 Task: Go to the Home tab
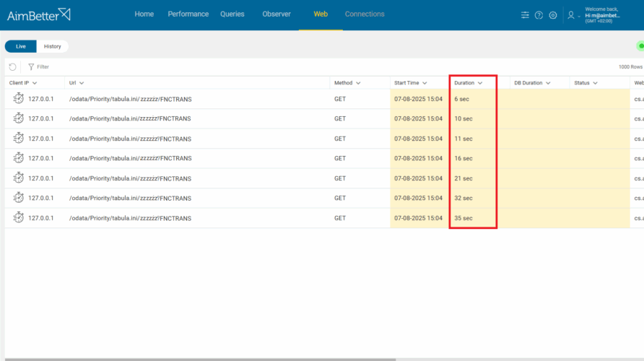click(144, 14)
